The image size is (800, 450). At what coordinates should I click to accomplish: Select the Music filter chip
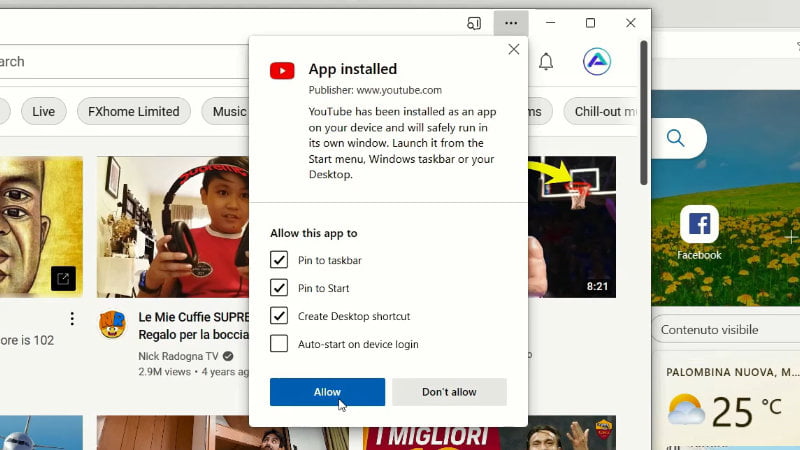[226, 111]
